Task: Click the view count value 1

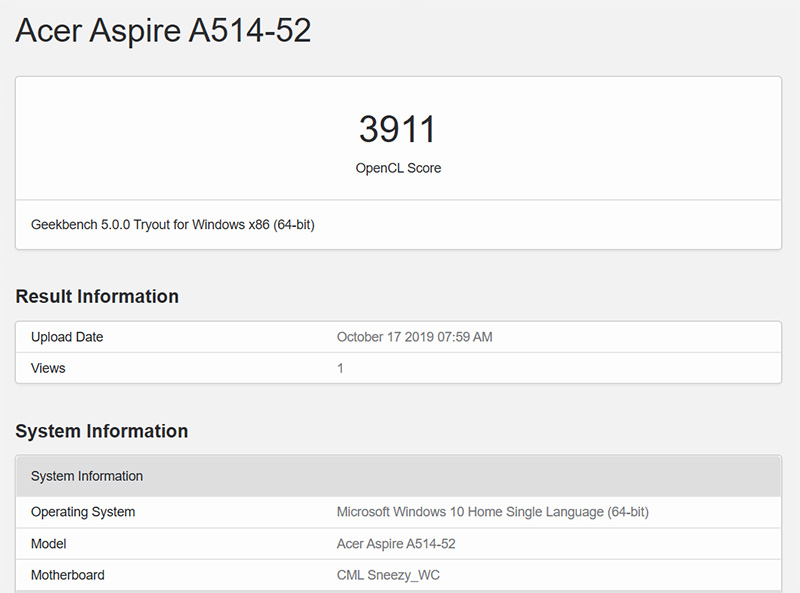Action: (340, 368)
